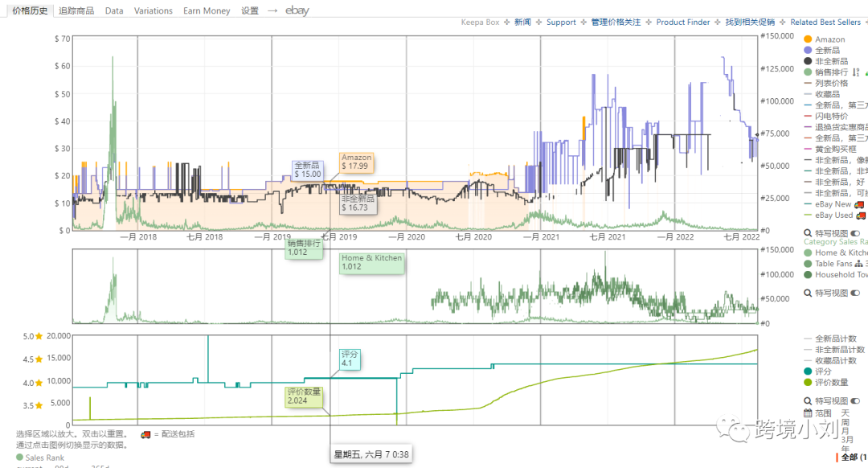Click the magnifier icon below Household legend entry
This screenshot has width=868, height=468.
[808, 293]
